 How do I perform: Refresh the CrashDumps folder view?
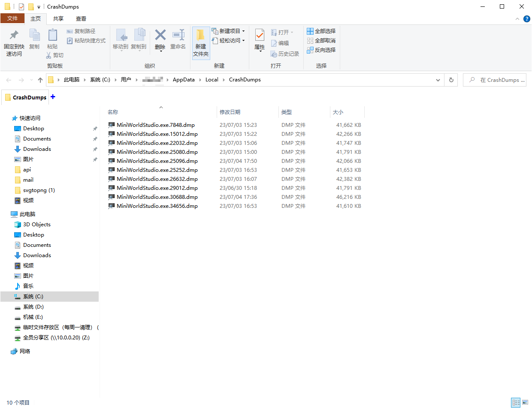tap(451, 80)
